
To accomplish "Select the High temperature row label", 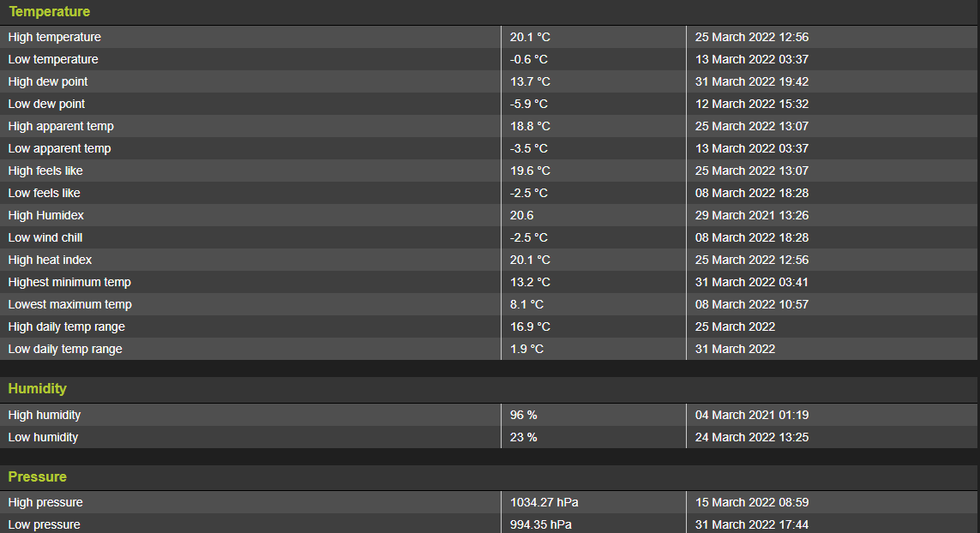I will click(x=54, y=37).
